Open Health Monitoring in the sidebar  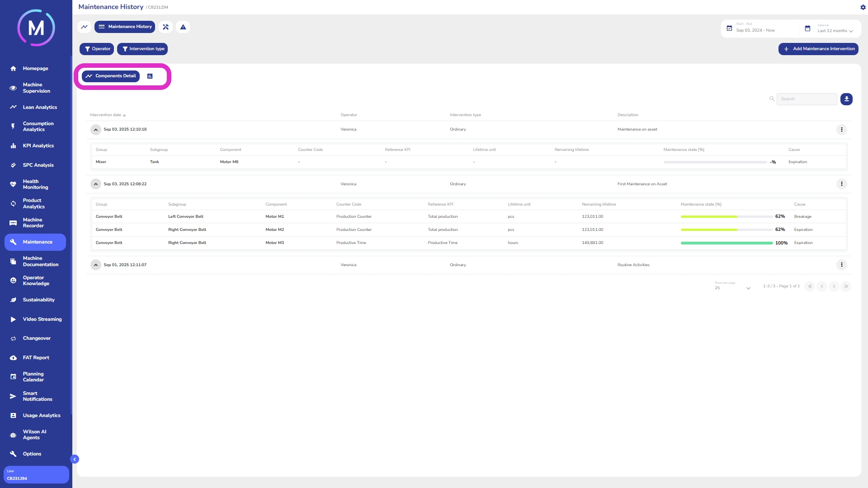(x=35, y=184)
